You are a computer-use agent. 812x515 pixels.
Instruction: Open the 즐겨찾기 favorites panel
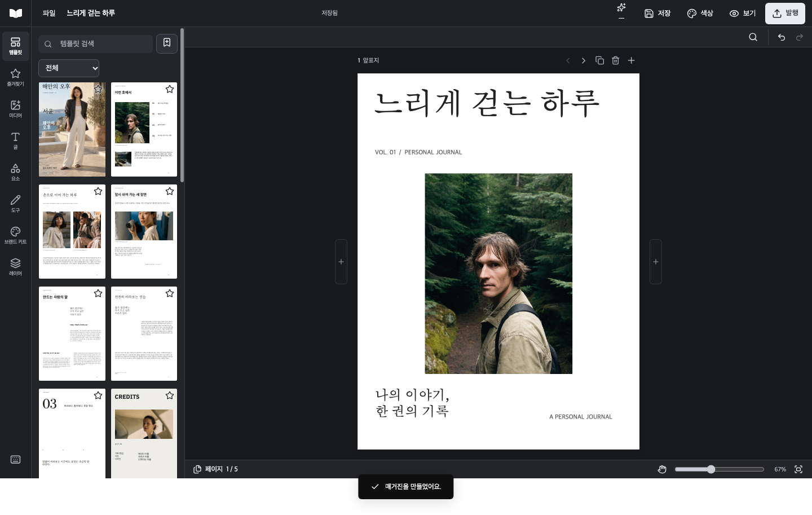click(x=16, y=78)
